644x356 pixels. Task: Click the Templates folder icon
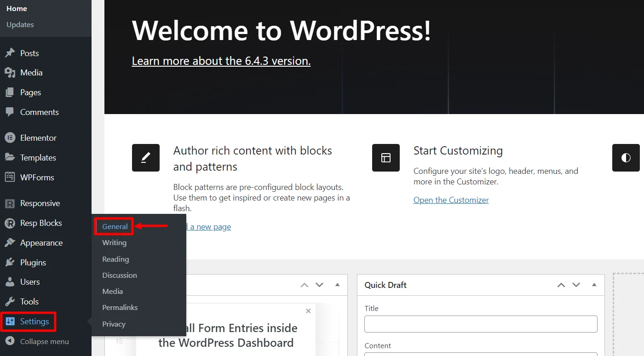point(10,157)
